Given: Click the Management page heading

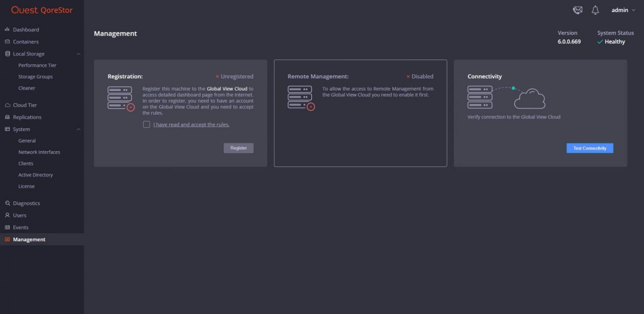Looking at the screenshot, I should (115, 33).
